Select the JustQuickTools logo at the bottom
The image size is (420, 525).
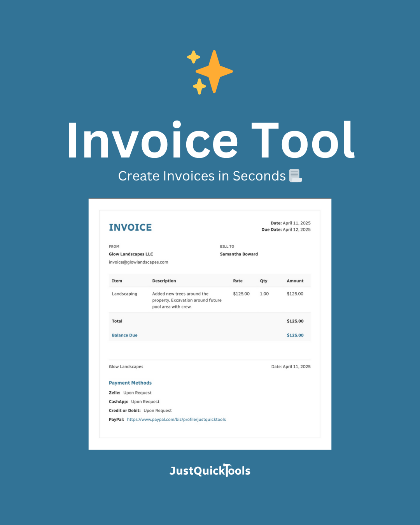tap(210, 471)
